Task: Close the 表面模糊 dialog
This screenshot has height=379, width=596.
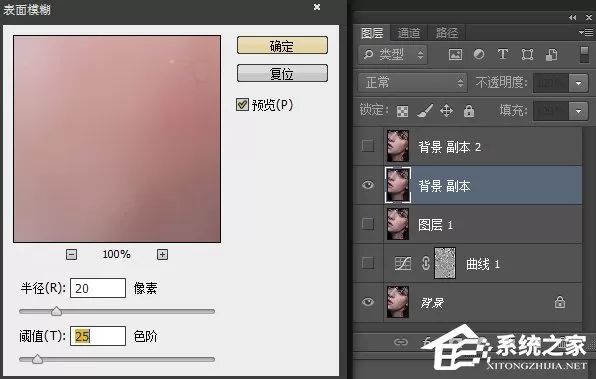Action: point(317,7)
